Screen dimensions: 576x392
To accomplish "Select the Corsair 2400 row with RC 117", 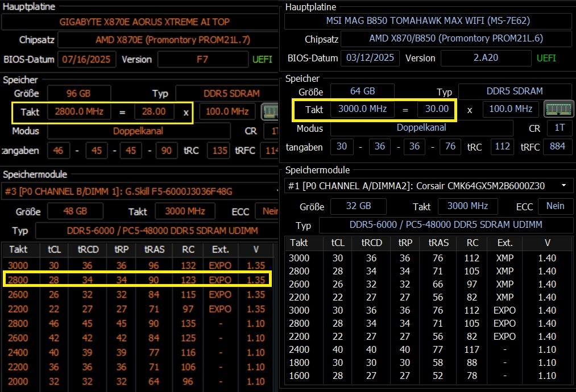I will pos(428,349).
